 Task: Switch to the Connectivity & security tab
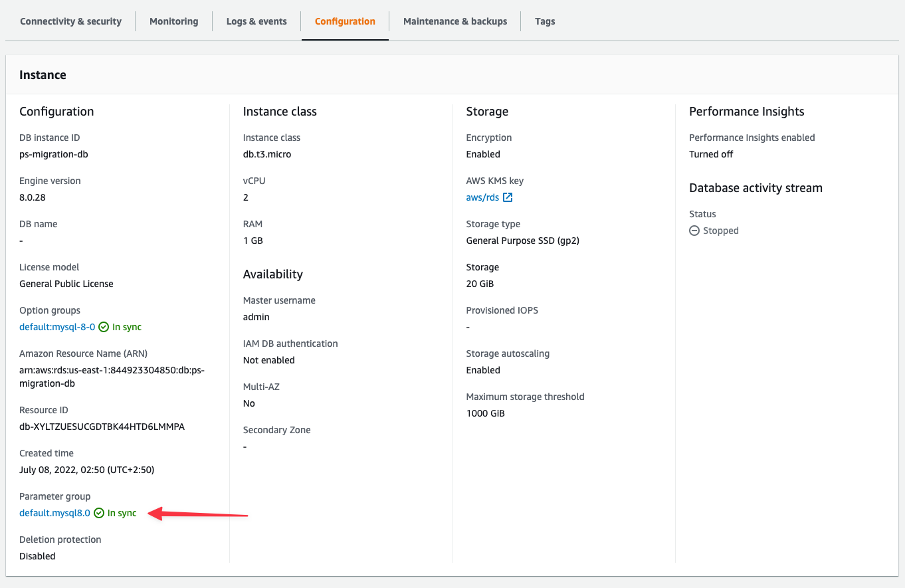(x=70, y=21)
